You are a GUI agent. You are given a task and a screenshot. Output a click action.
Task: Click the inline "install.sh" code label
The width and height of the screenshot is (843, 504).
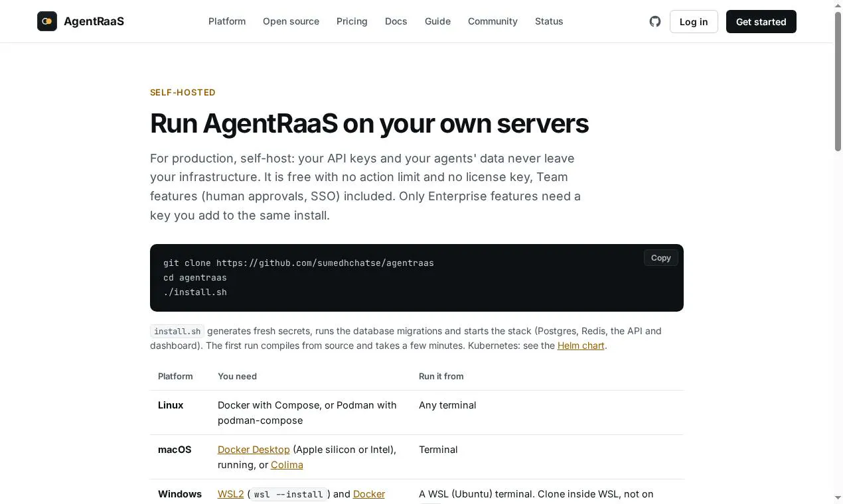point(177,332)
